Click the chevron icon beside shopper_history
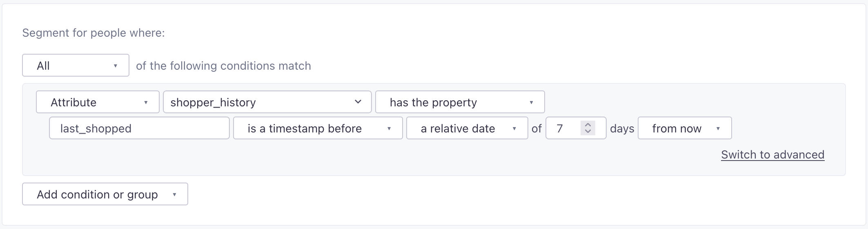 [358, 102]
